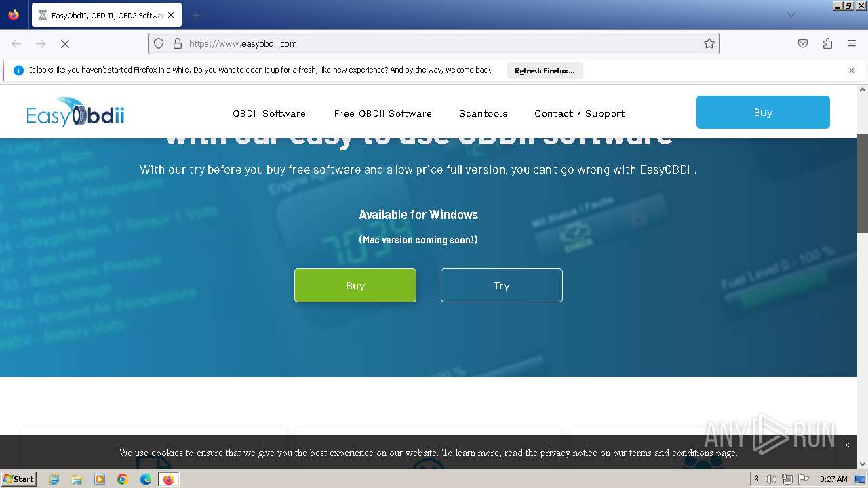The width and height of the screenshot is (868, 488).
Task: Click the Firefox logo icon
Action: [x=14, y=15]
